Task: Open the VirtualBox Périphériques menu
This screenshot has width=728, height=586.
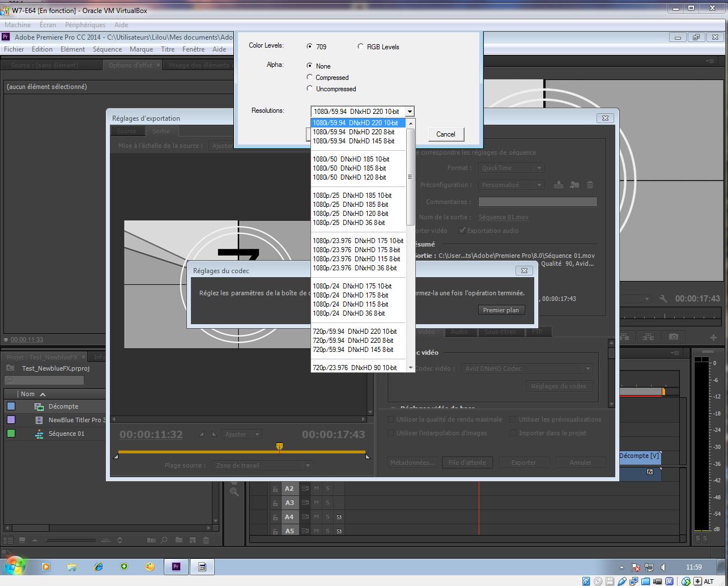Action: [85, 25]
